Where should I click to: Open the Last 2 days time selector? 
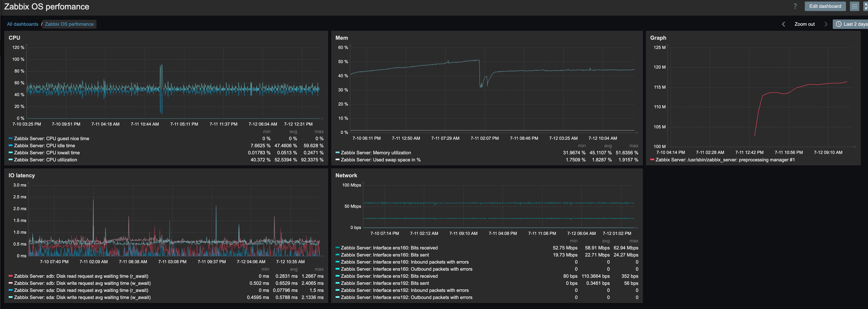pyautogui.click(x=850, y=24)
